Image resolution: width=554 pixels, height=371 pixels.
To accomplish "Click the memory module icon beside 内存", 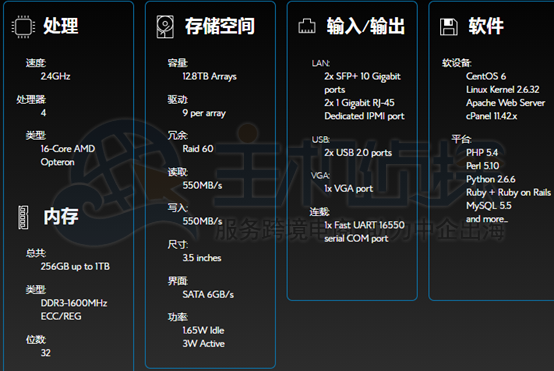I will tap(23, 217).
